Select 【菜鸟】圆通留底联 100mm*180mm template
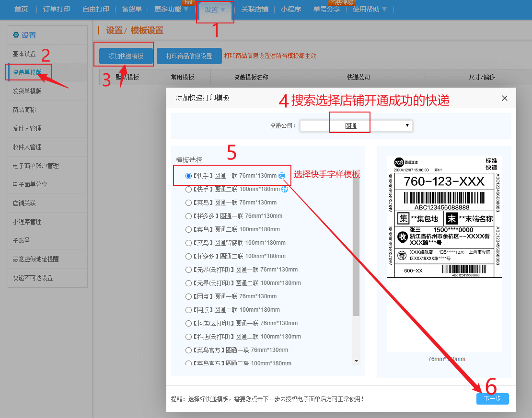Viewport: 532px width, 418px height. [x=188, y=243]
